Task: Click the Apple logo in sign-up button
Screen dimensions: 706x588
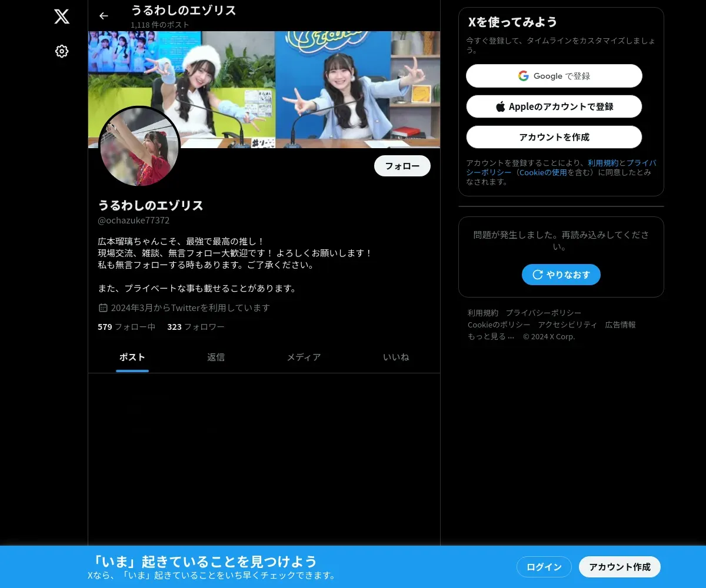Action: [501, 106]
